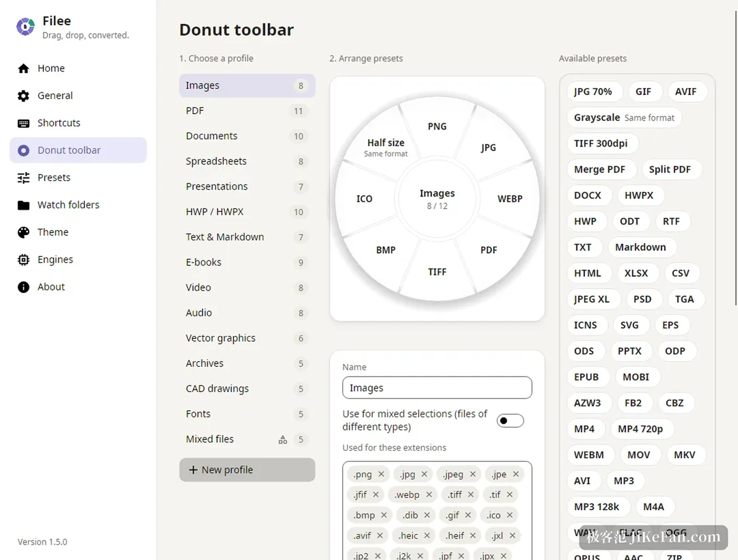Screen dimensions: 738x560
Task: Remove the .gif extension chip
Action: 468,515
